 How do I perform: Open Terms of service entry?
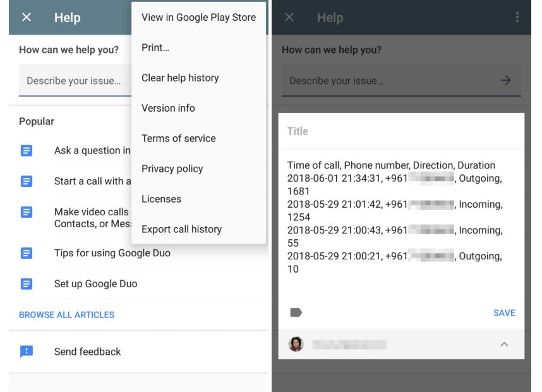[178, 138]
